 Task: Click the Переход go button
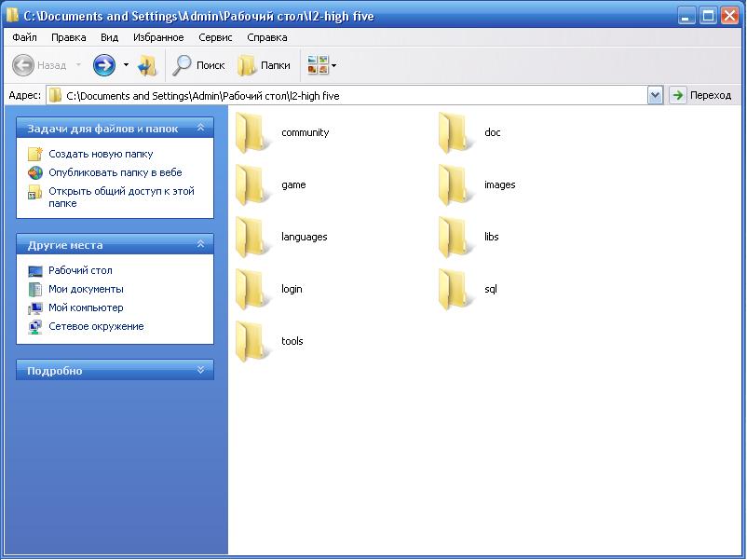click(700, 95)
